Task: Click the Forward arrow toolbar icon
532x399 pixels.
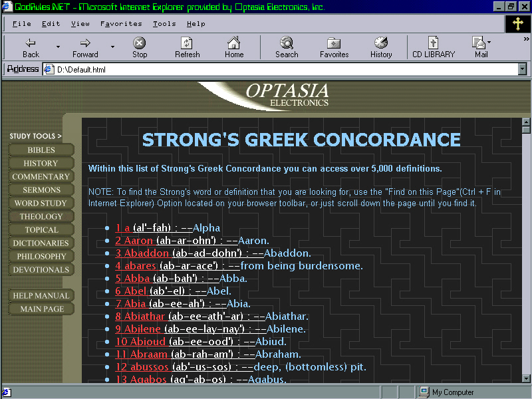Action: pyautogui.click(x=84, y=44)
